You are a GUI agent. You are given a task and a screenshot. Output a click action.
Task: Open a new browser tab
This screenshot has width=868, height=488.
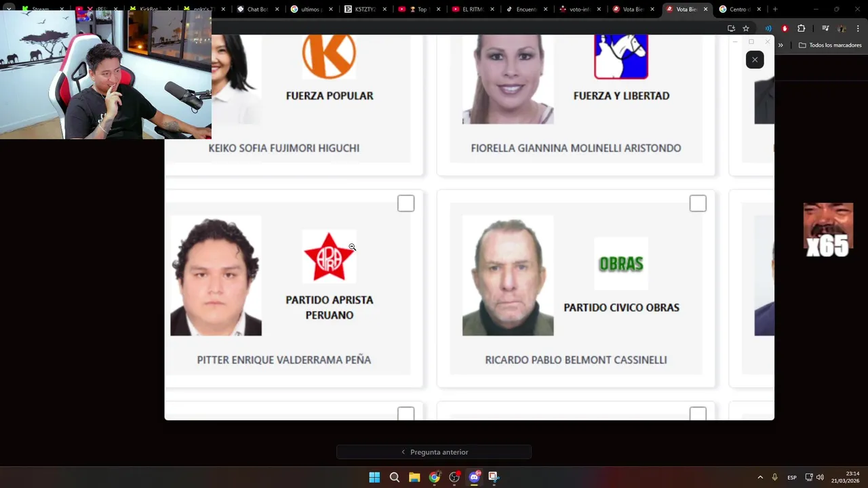[x=775, y=9]
